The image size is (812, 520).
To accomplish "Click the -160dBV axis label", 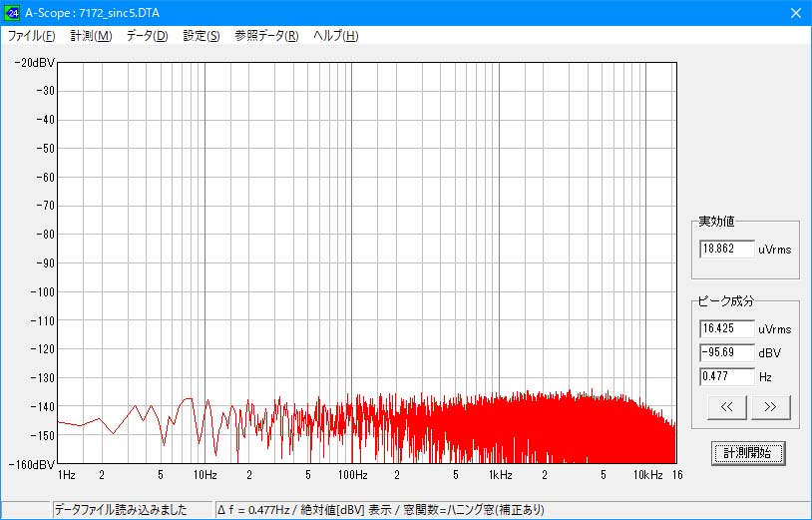I will pos(32,464).
